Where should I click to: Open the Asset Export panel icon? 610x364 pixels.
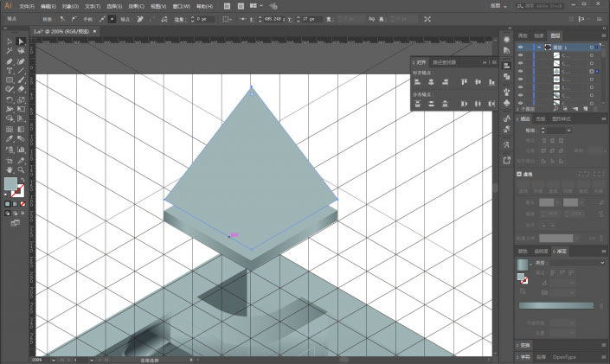point(506,160)
